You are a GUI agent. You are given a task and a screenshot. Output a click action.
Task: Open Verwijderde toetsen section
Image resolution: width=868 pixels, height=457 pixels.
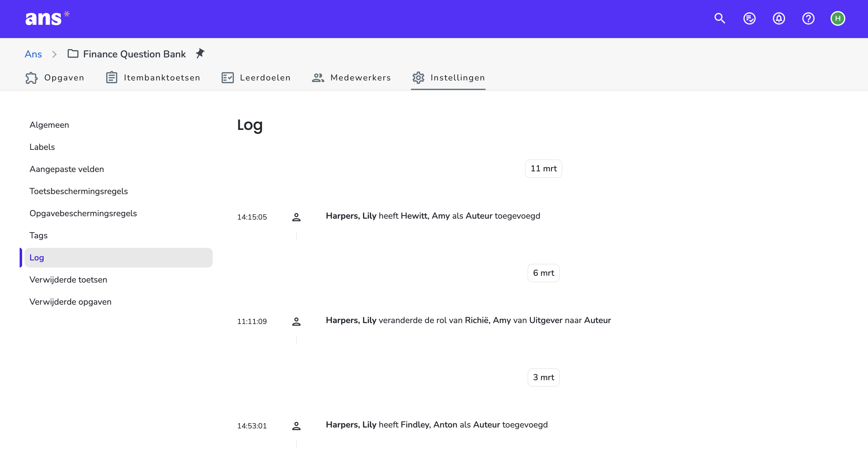118,279
